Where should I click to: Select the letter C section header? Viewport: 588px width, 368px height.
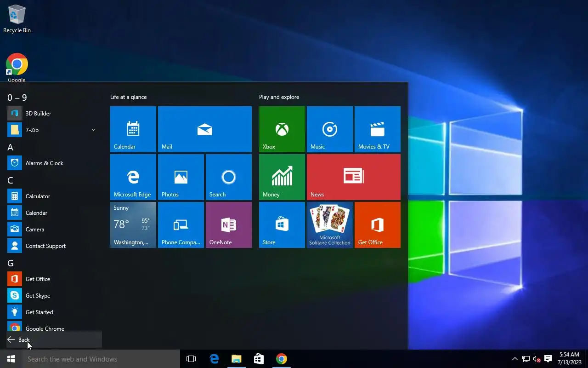[10, 180]
